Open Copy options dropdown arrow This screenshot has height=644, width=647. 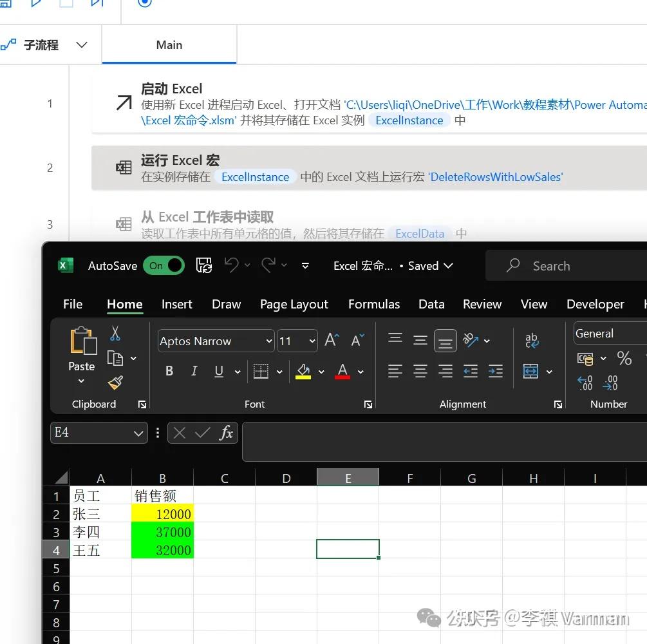[133, 358]
